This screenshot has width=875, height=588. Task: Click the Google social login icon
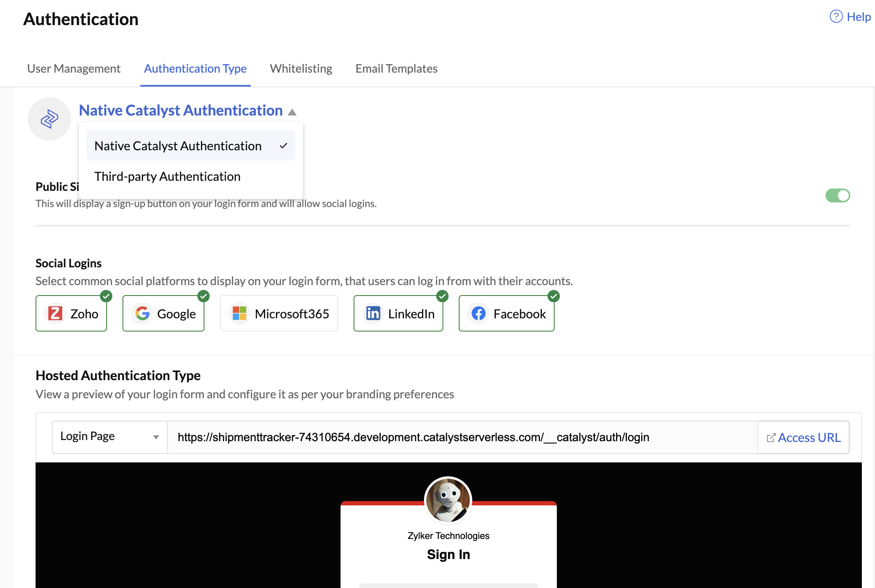click(x=143, y=314)
